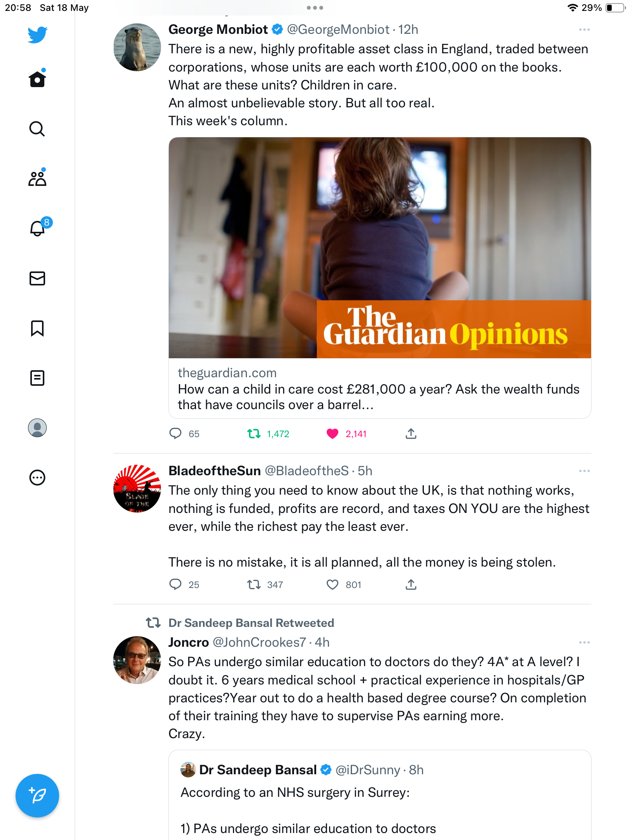Open Profile avatar icon in sidebar

pyautogui.click(x=37, y=428)
